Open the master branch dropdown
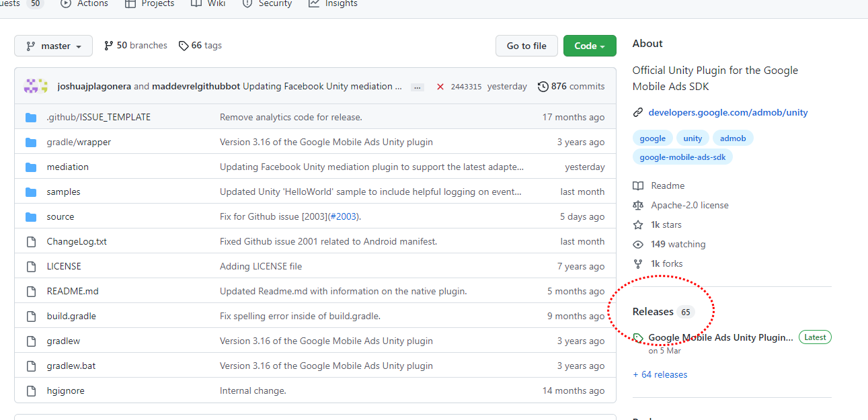 [53, 46]
